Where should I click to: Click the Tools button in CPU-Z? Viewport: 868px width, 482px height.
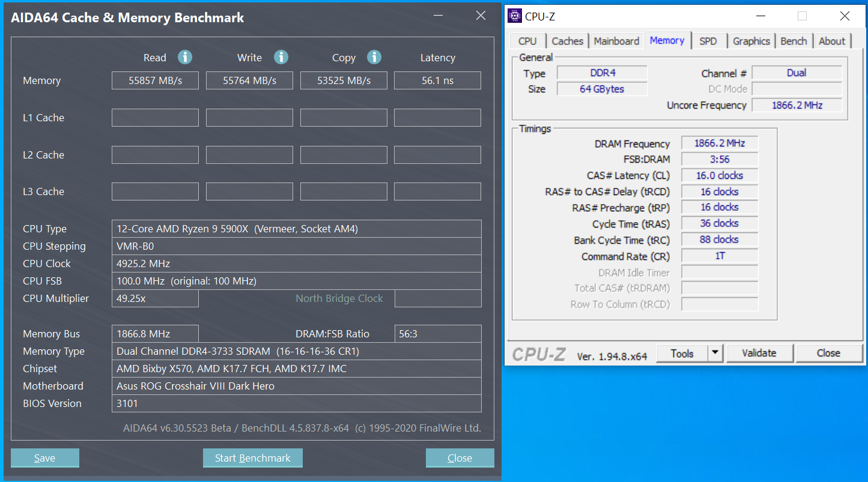tap(682, 353)
